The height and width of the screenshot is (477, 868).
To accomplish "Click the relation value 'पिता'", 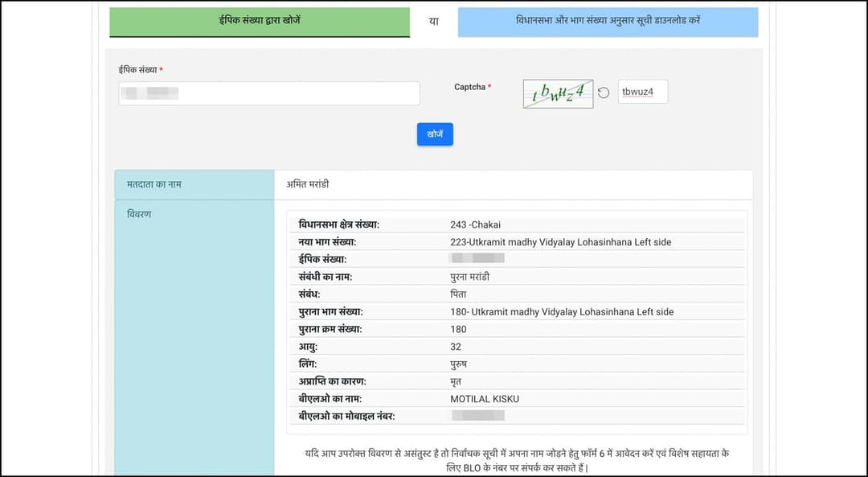I will 458,294.
